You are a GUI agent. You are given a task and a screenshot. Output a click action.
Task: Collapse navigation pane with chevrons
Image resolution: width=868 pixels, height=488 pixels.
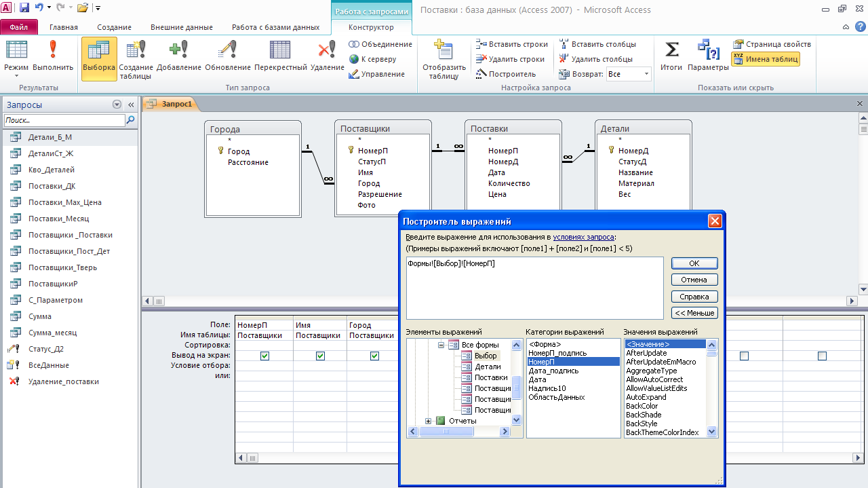131,105
